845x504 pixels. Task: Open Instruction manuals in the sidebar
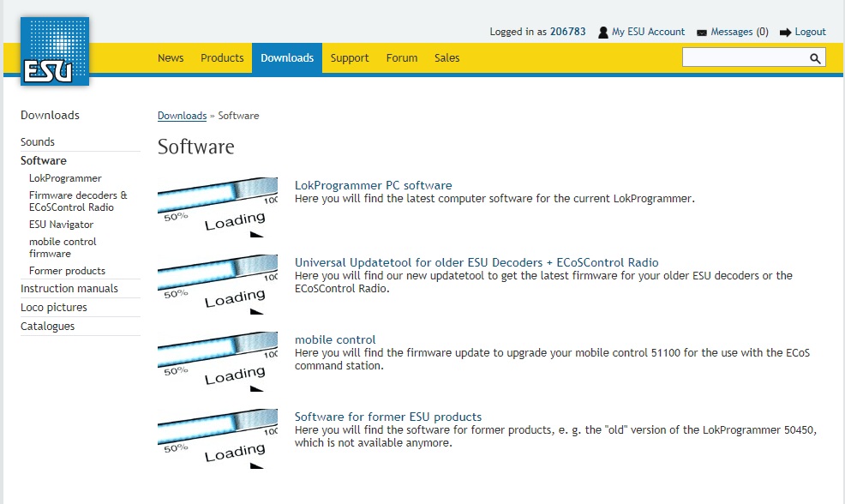(x=69, y=289)
